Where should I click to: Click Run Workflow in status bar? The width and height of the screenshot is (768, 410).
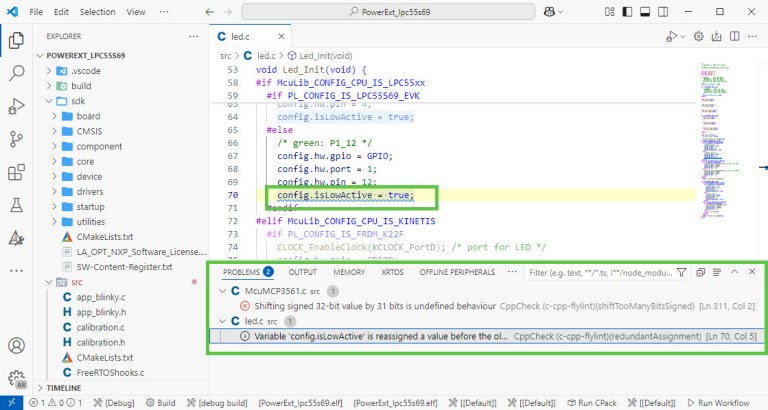point(719,403)
